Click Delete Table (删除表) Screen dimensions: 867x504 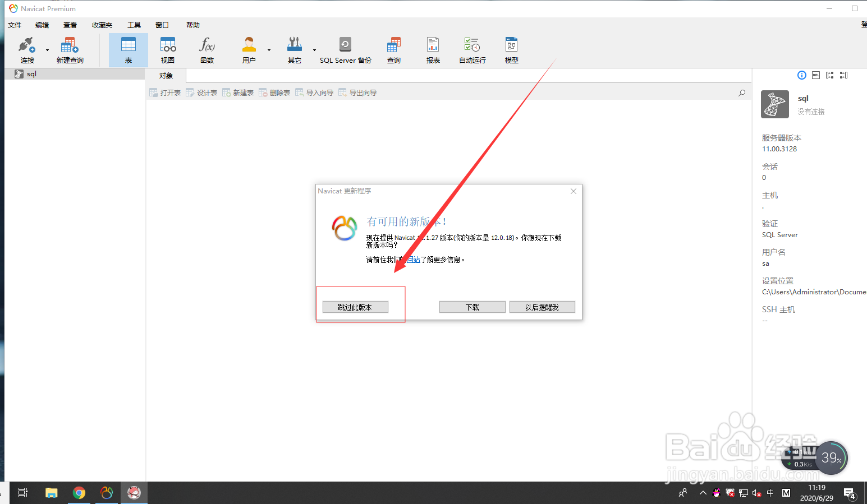274,93
